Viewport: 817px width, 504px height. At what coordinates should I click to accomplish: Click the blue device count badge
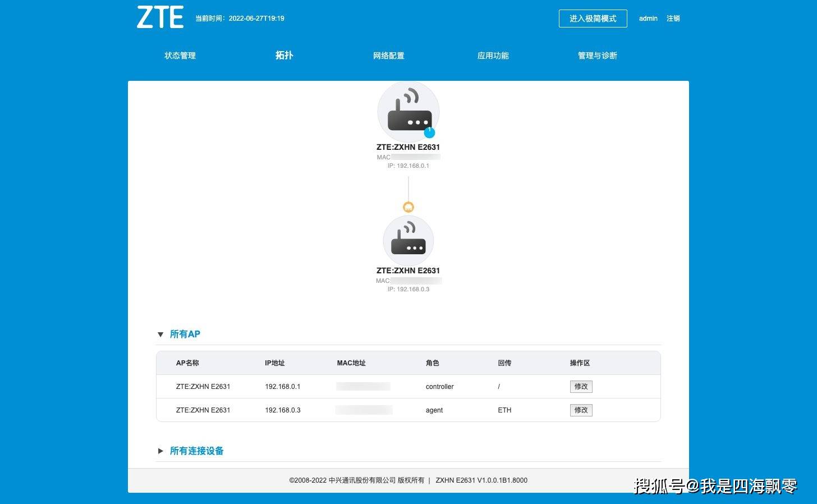pos(429,132)
